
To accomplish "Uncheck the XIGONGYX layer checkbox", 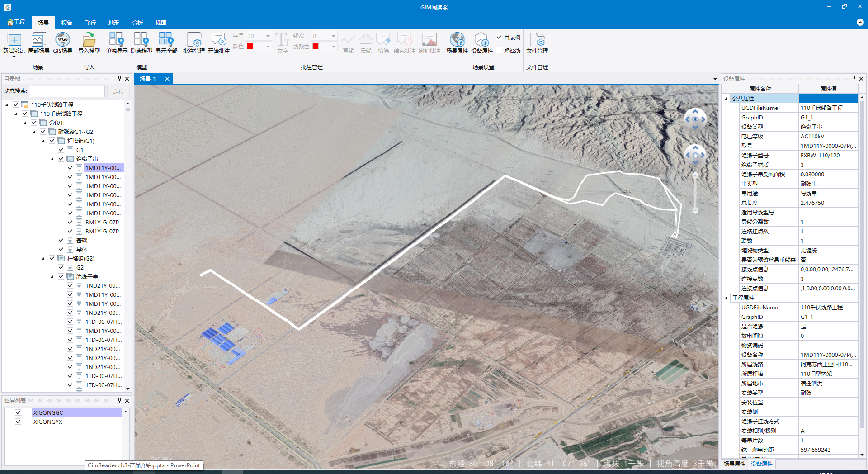I will [x=18, y=422].
